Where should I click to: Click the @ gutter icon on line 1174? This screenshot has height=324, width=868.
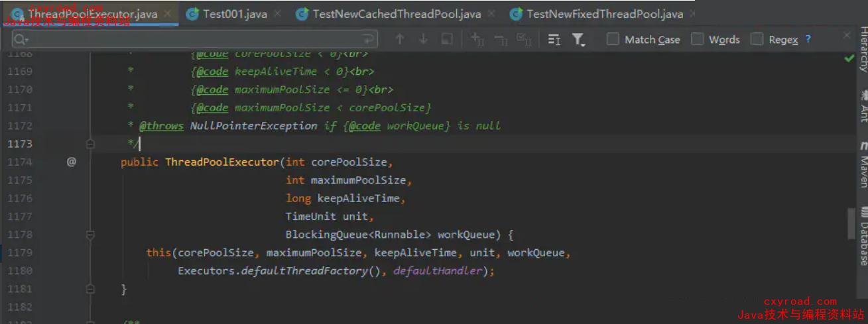72,162
